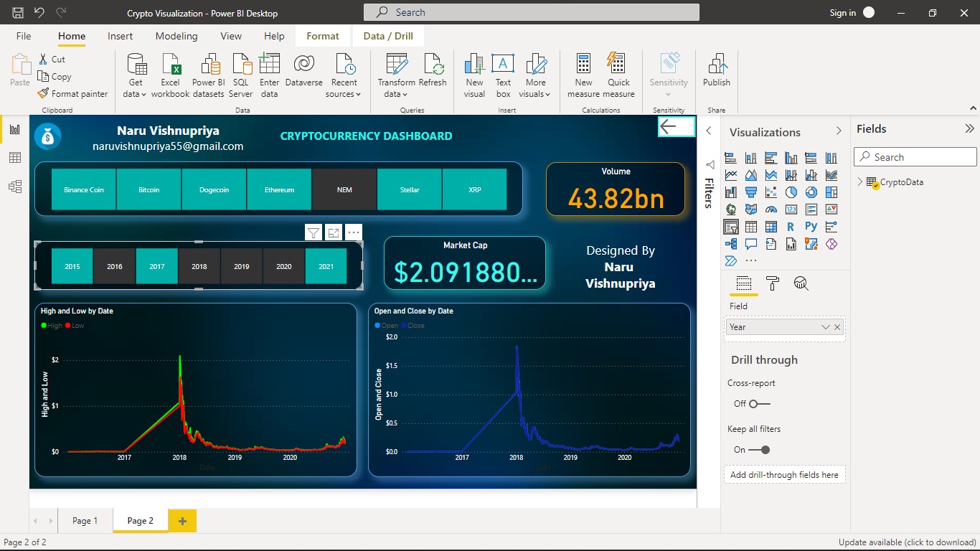
Task: Switch to Page 1 tab
Action: (85, 521)
